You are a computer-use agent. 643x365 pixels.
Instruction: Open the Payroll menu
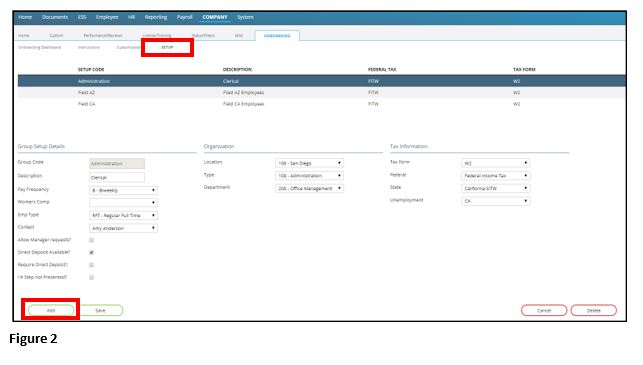tap(185, 17)
